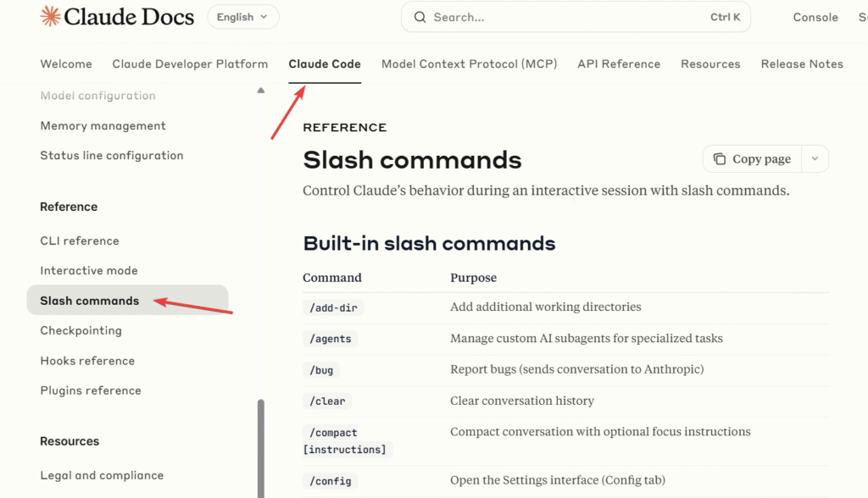Open CLI reference in sidebar
The height and width of the screenshot is (498, 868).
pyautogui.click(x=80, y=241)
